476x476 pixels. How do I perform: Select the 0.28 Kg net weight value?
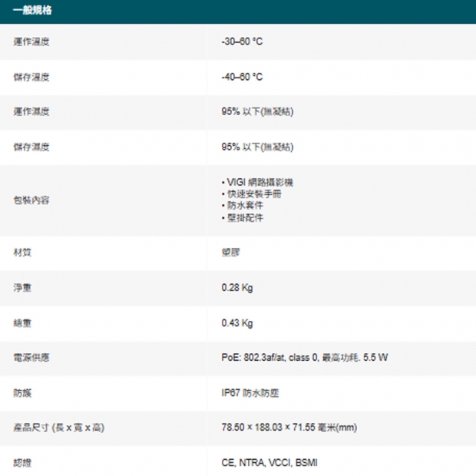236,288
